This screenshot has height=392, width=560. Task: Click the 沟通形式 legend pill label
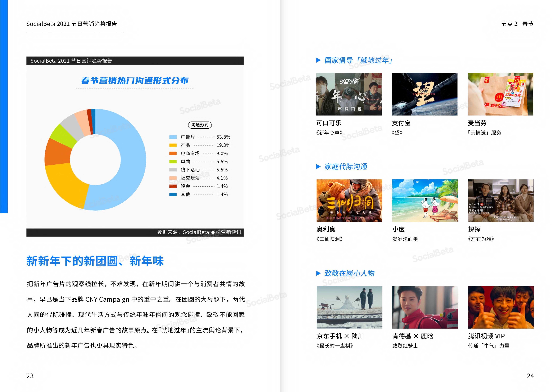pyautogui.click(x=200, y=125)
